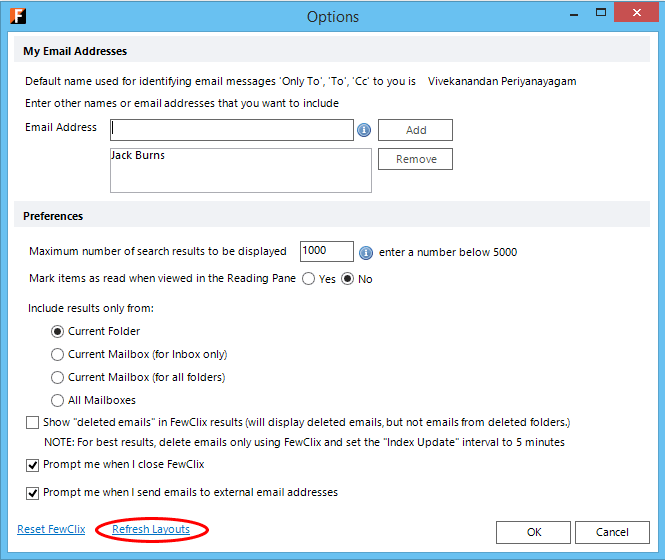Click the Remove button

(x=415, y=159)
